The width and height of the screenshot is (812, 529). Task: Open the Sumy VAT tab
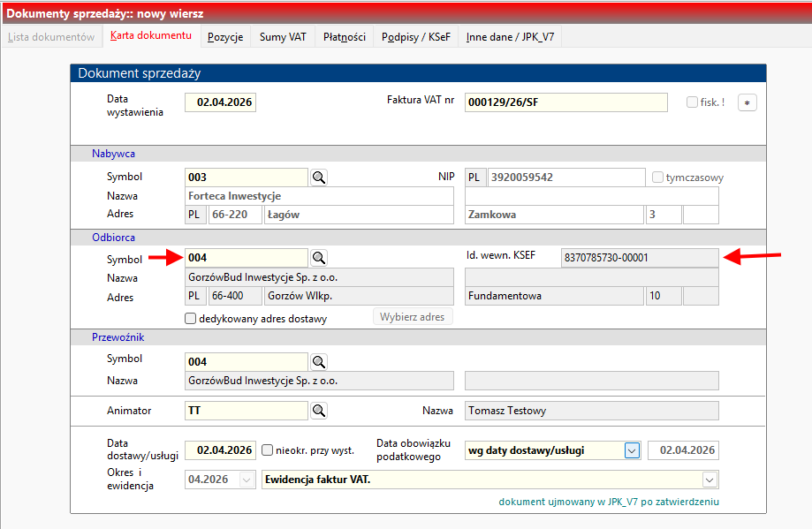[x=283, y=37]
